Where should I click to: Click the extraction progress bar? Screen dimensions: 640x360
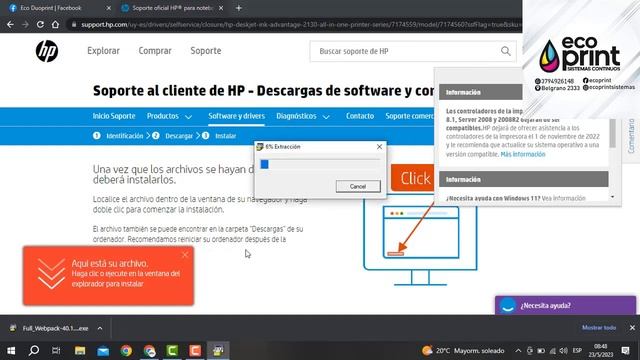tap(320, 164)
